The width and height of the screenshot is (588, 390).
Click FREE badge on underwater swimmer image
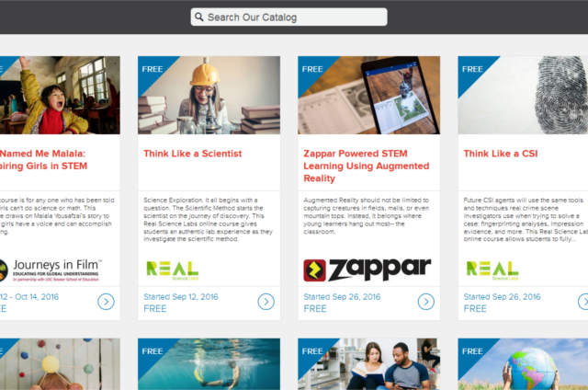click(153, 351)
